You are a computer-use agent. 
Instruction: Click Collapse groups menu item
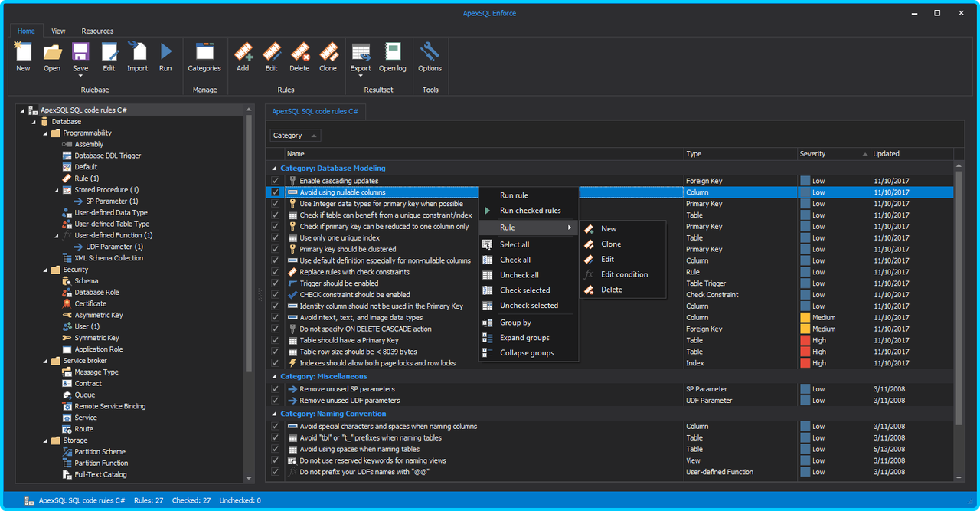pos(528,353)
